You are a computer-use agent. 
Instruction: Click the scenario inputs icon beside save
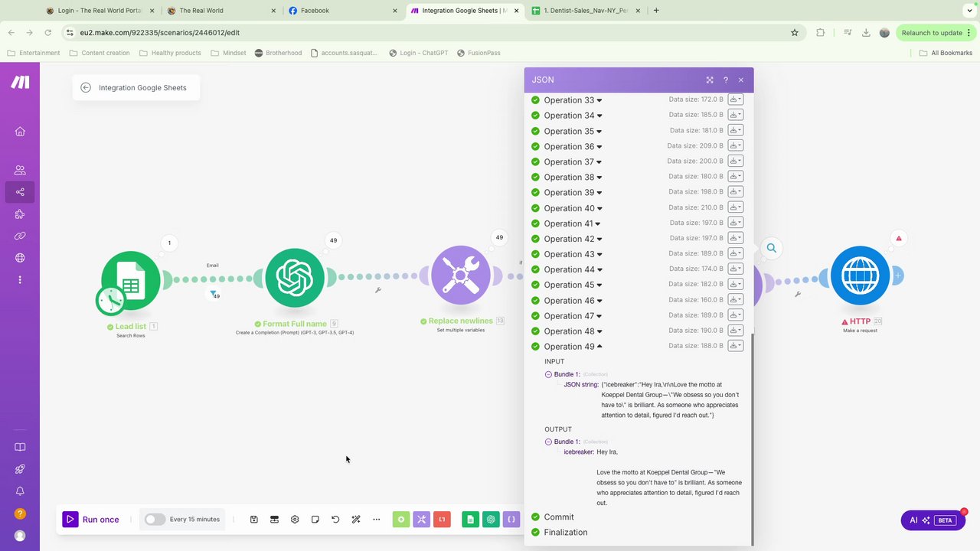coord(274,520)
